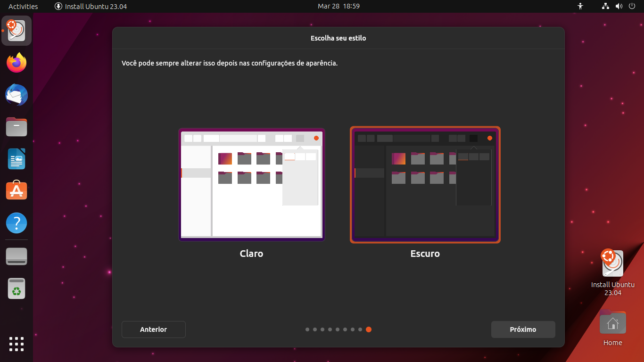Select the Claro light theme preview

pos(251,184)
